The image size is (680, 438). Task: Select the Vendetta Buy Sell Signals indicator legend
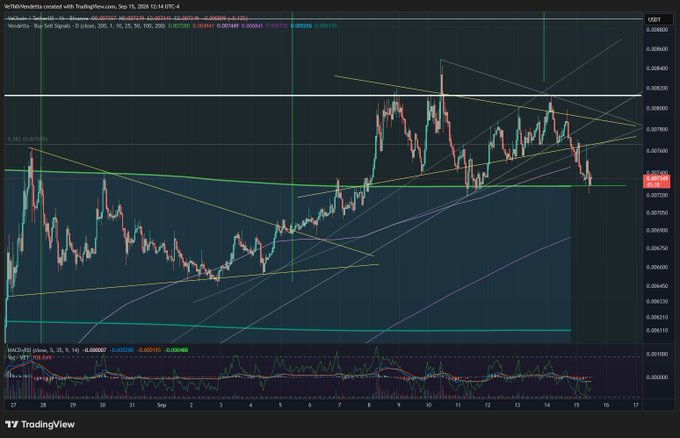(86, 26)
